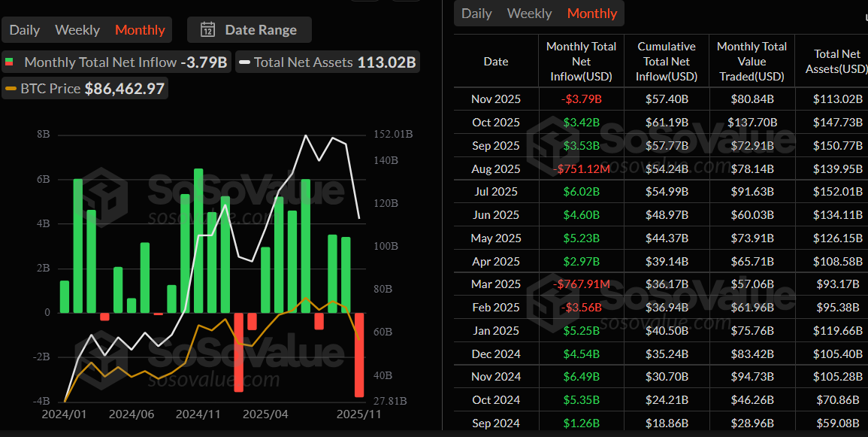Switch the data table to Weekly
868x437 pixels.
coord(530,14)
